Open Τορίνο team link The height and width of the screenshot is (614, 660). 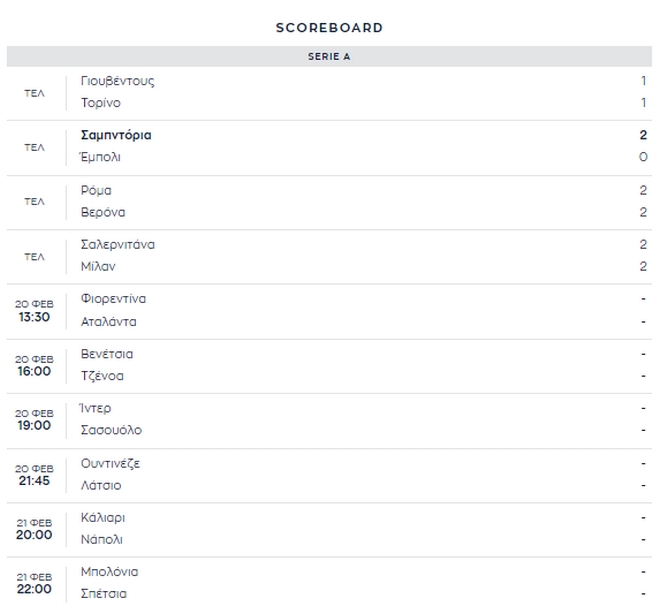point(101,103)
